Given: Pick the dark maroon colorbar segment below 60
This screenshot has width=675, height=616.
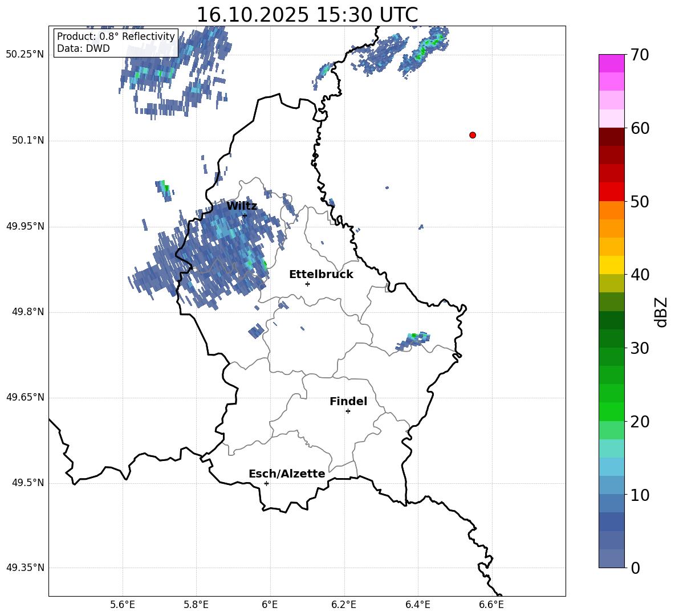Looking at the screenshot, I should click(x=611, y=137).
